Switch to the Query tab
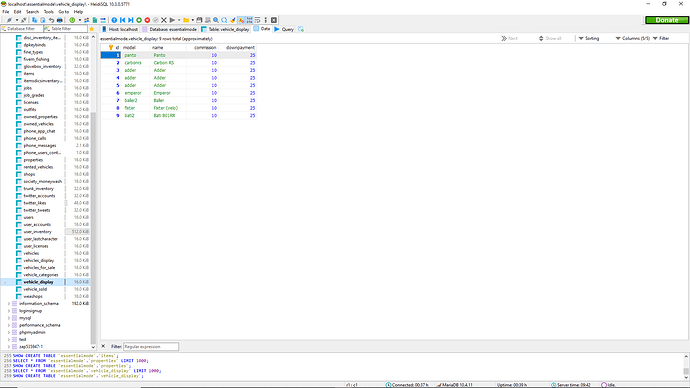Viewport: 690px width, 388px height. (284, 29)
